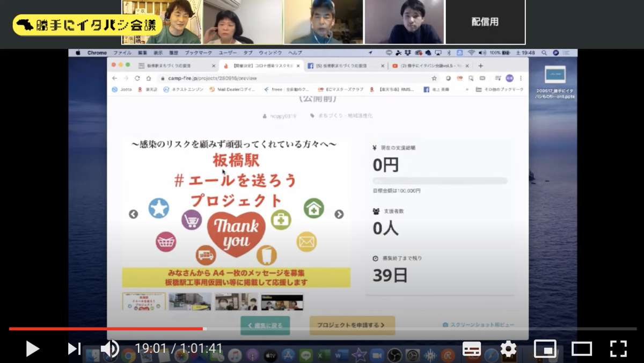Open the pptx file on the desktop
644x363 pixels.
click(555, 82)
